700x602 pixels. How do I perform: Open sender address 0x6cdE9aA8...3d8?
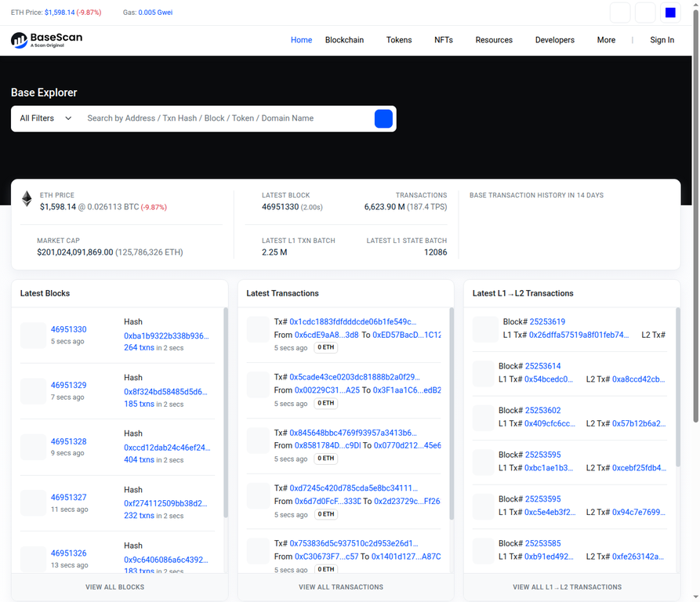[326, 335]
